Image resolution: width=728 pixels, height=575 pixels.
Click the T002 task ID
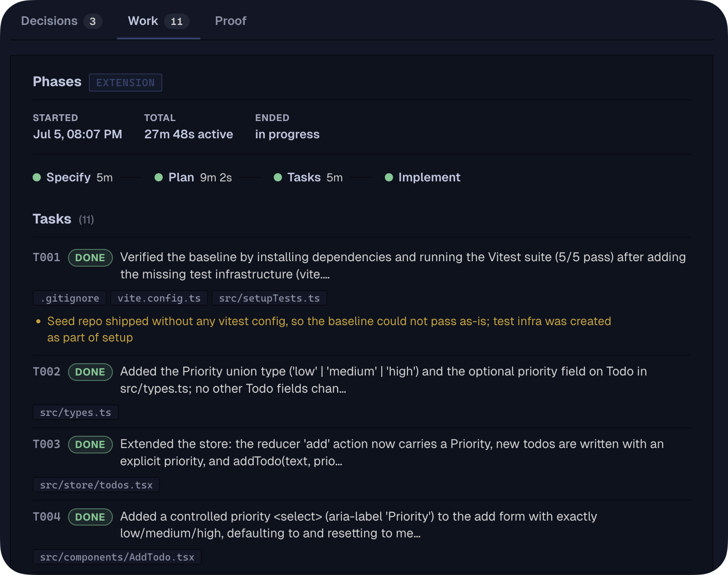47,372
